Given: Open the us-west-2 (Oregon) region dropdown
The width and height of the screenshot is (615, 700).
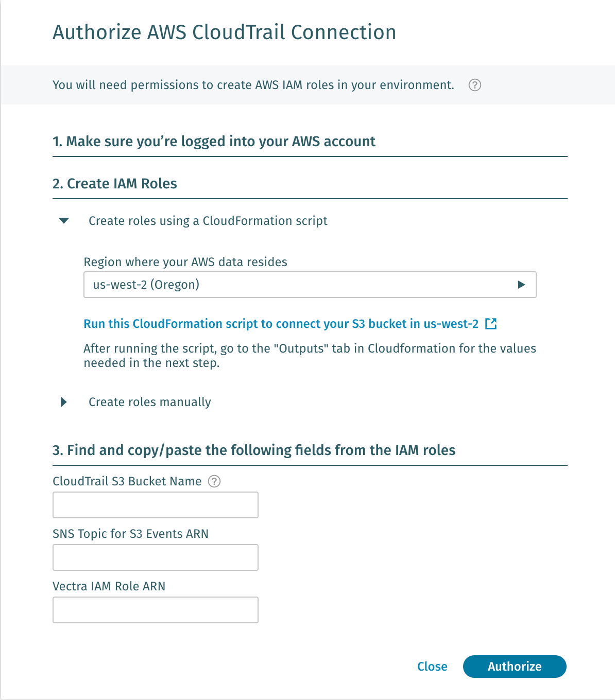Looking at the screenshot, I should (309, 285).
